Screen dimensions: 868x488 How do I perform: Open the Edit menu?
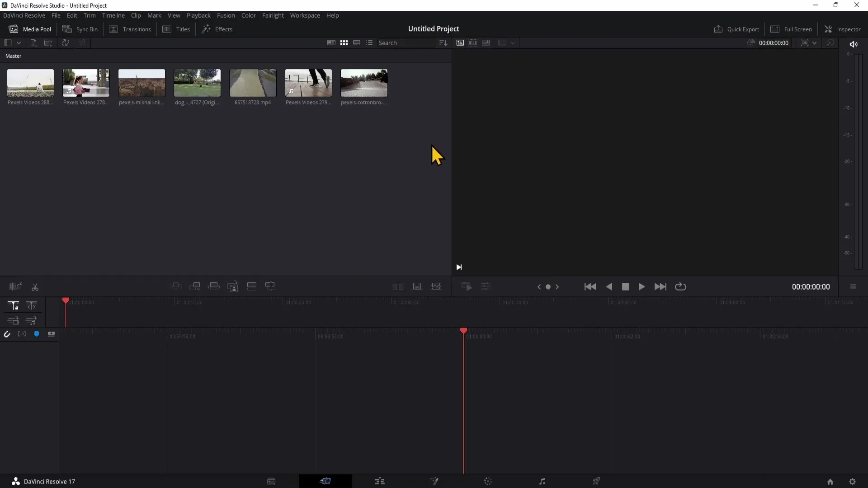[x=71, y=15]
